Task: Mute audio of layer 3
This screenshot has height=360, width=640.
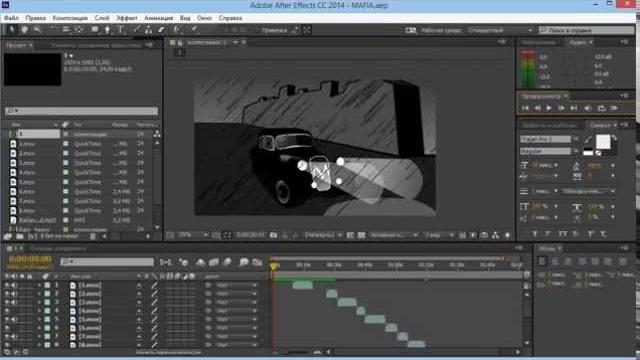Action: 14,302
